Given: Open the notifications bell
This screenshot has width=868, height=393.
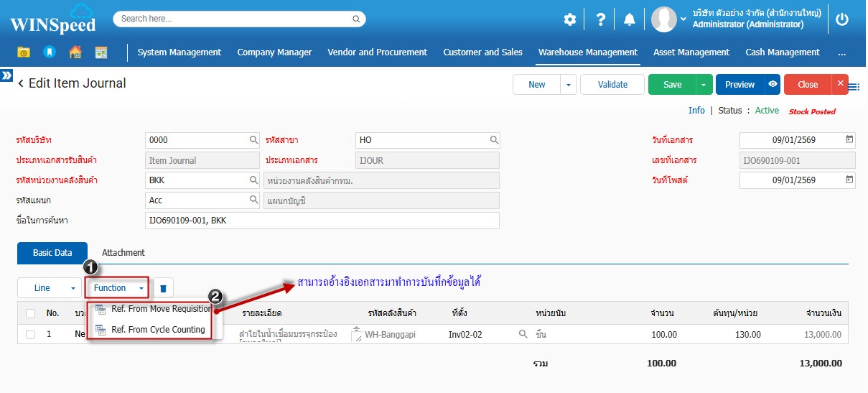Looking at the screenshot, I should tap(630, 20).
